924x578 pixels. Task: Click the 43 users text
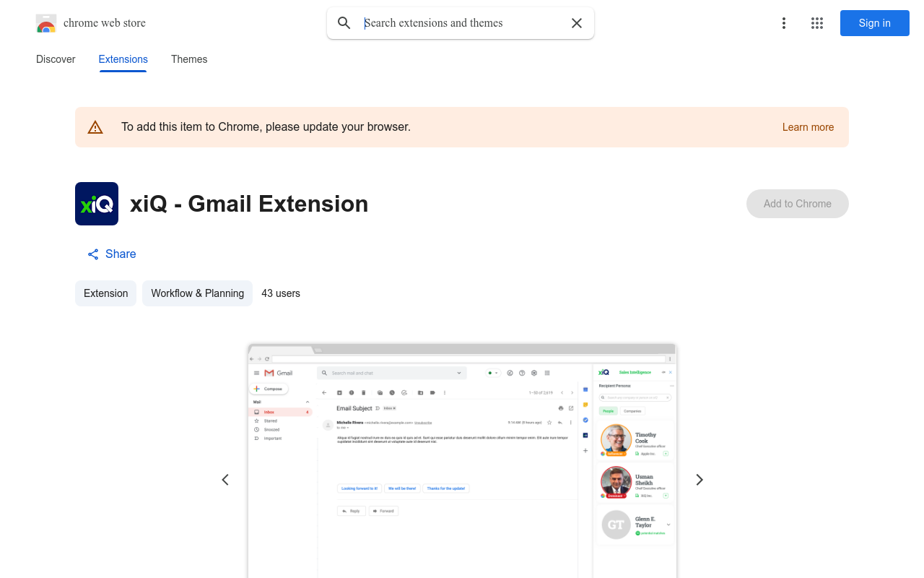pos(281,293)
